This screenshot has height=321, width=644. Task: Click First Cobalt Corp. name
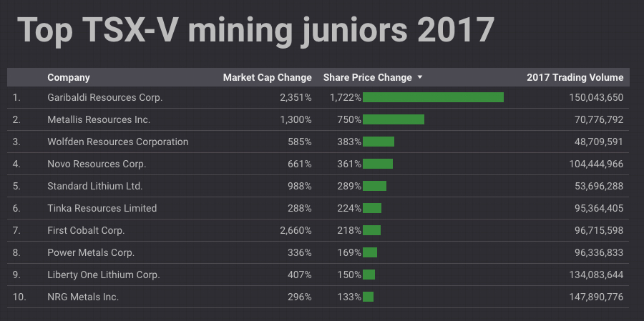[x=86, y=230]
